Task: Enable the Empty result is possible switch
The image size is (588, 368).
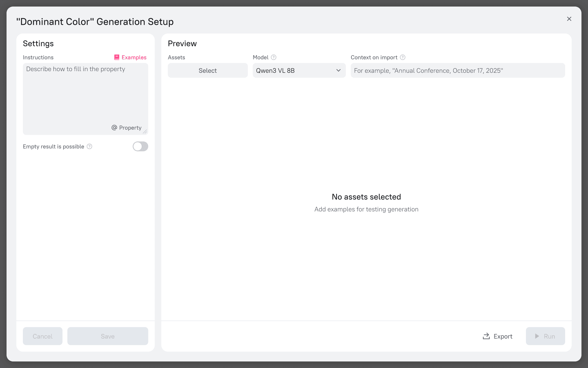Action: 140,147
